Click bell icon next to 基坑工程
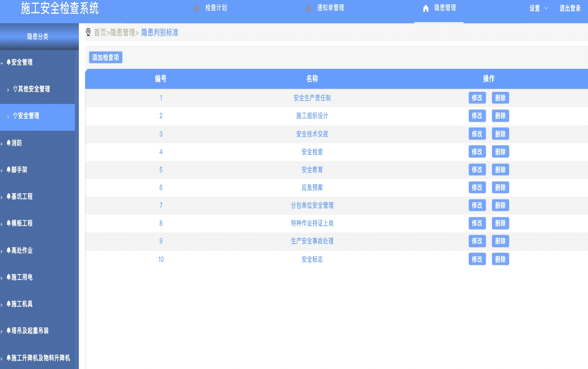This screenshot has height=369, width=588. pos(9,196)
